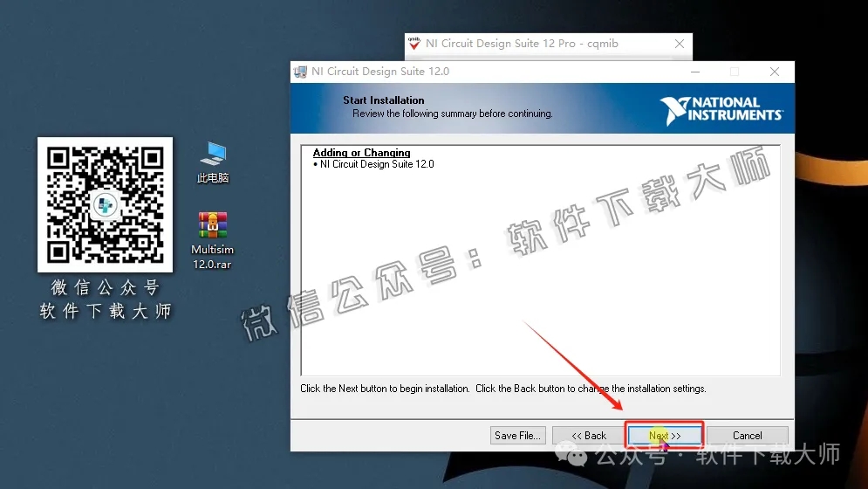Click the QR code image on the desktop
This screenshot has height=489, width=868.
[106, 204]
